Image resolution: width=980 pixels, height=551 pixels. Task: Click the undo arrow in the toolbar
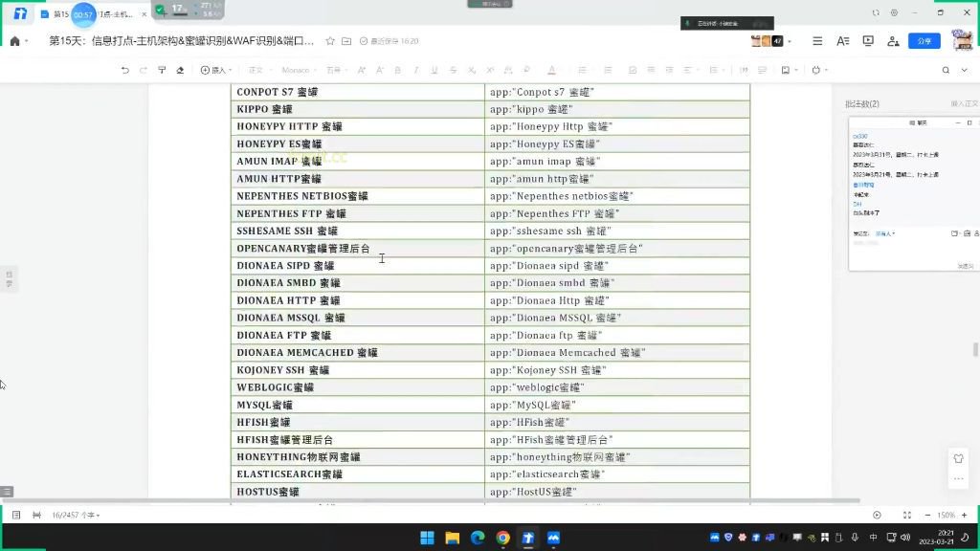pyautogui.click(x=125, y=70)
